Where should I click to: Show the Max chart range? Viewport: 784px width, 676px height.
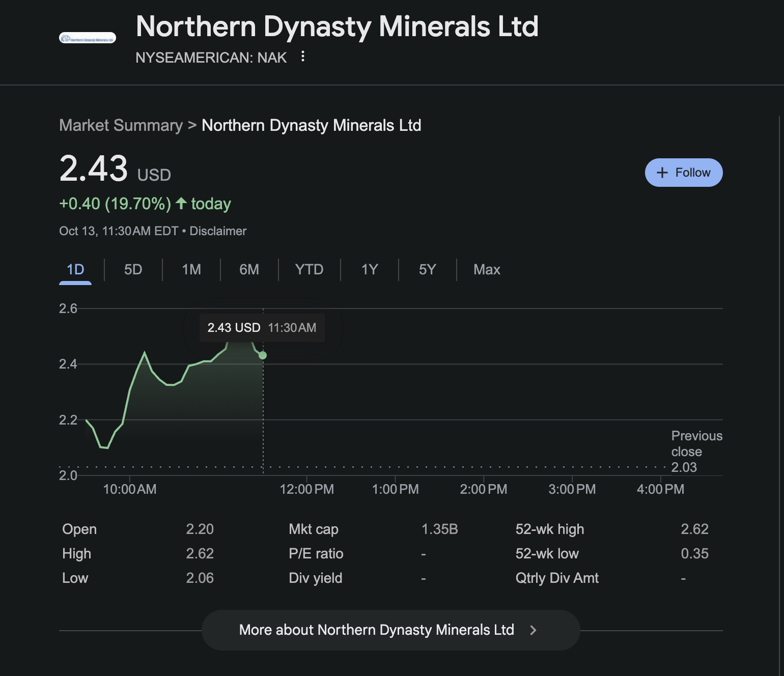tap(487, 269)
